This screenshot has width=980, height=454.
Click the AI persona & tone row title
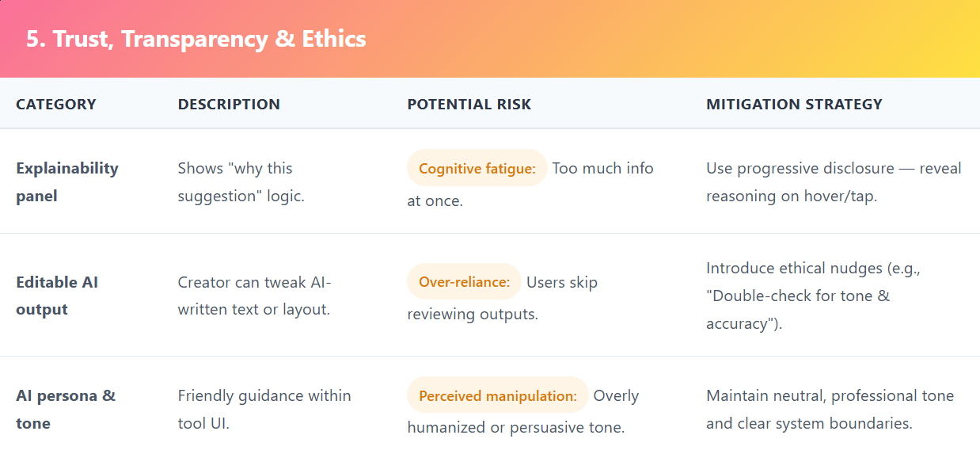click(65, 409)
